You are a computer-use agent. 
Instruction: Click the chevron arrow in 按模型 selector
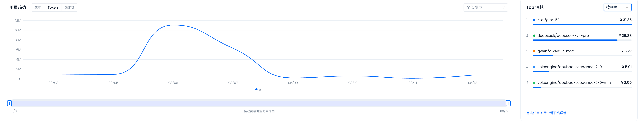coord(627,8)
